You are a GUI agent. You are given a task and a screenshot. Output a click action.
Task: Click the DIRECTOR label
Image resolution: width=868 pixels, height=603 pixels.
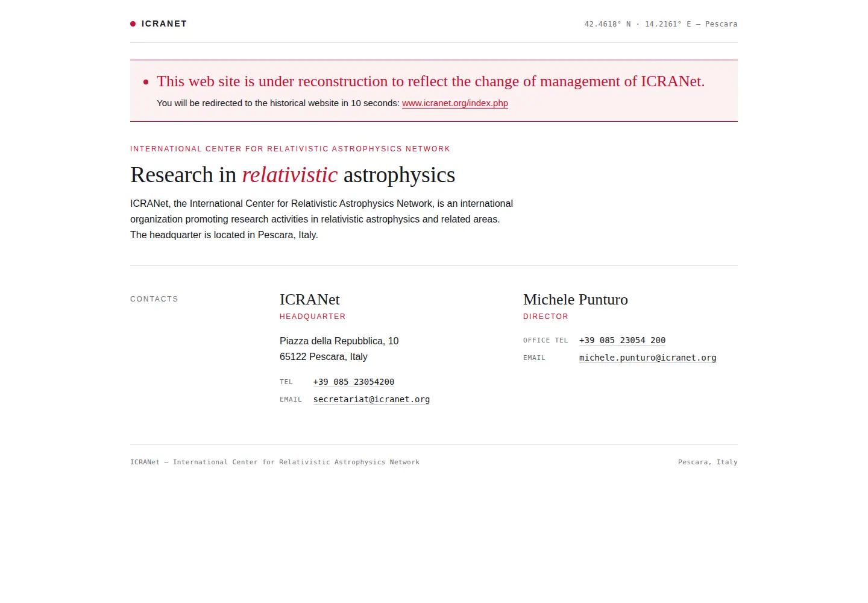546,317
